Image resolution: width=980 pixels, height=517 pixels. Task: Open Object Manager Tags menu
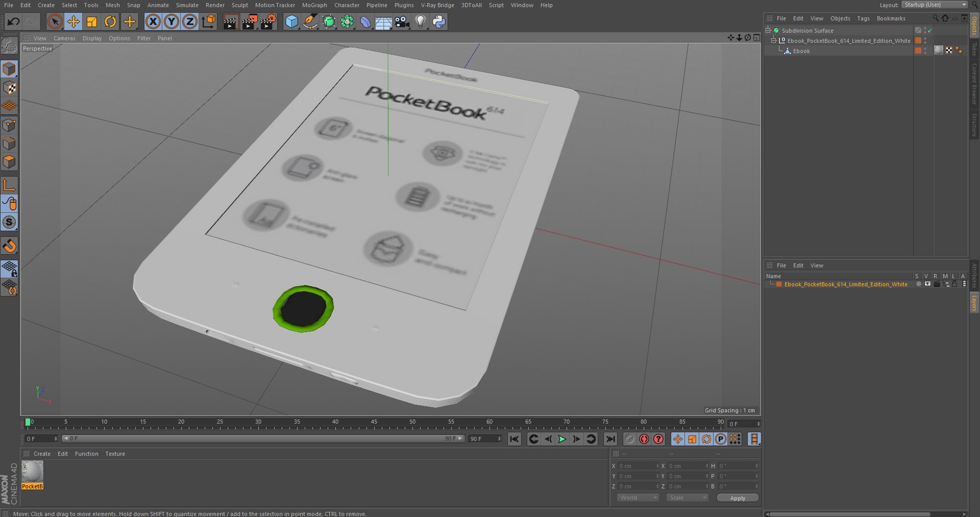tap(863, 18)
